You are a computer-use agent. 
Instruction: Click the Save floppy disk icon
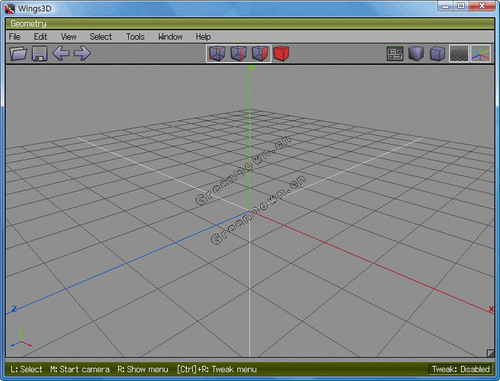click(40, 53)
